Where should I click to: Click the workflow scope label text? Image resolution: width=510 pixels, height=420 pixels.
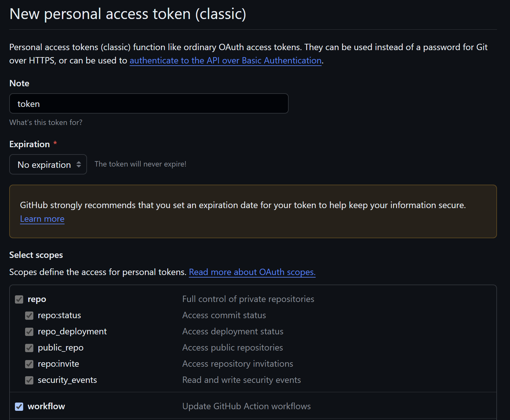tap(46, 406)
